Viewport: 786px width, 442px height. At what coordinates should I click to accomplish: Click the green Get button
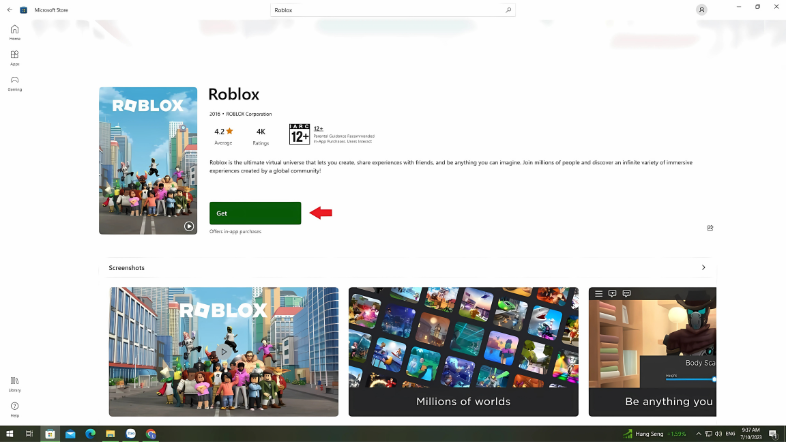click(255, 213)
